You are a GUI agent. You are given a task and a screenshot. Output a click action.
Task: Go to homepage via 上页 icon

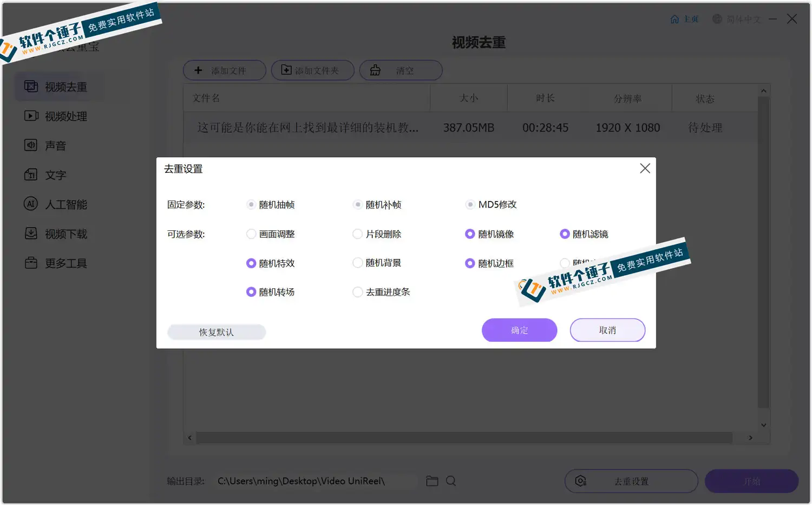(x=685, y=18)
